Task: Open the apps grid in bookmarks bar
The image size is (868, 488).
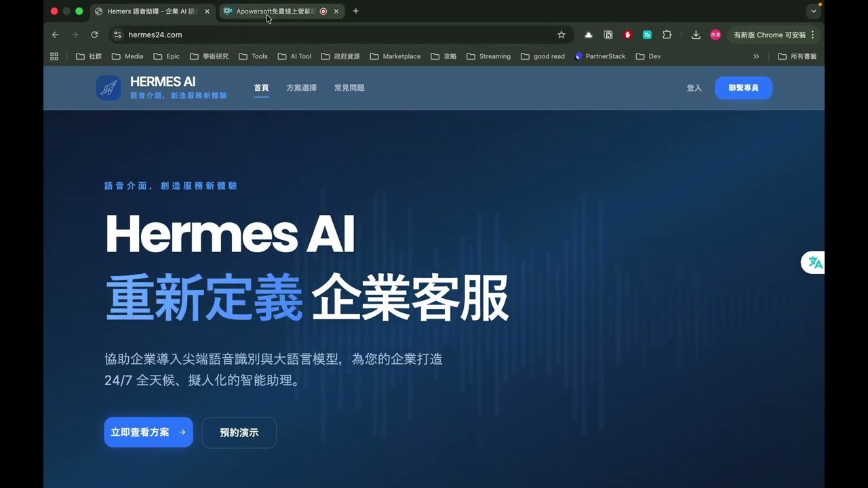Action: [54, 56]
